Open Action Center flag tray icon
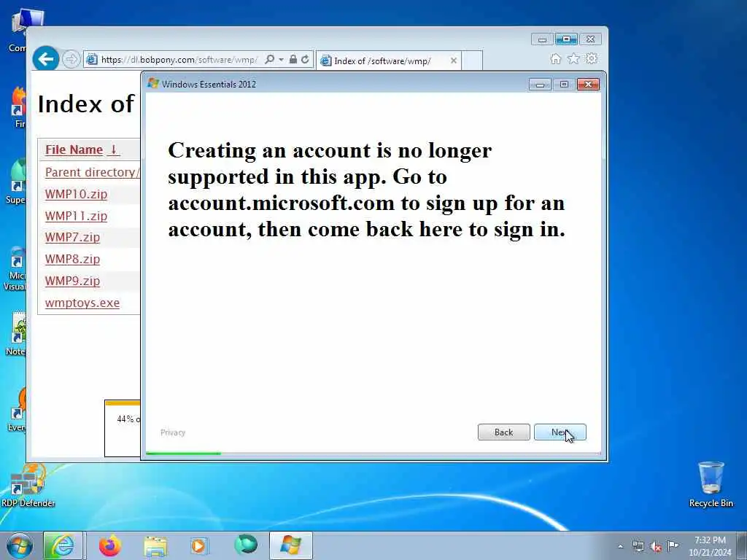The height and width of the screenshot is (560, 747). 673,545
